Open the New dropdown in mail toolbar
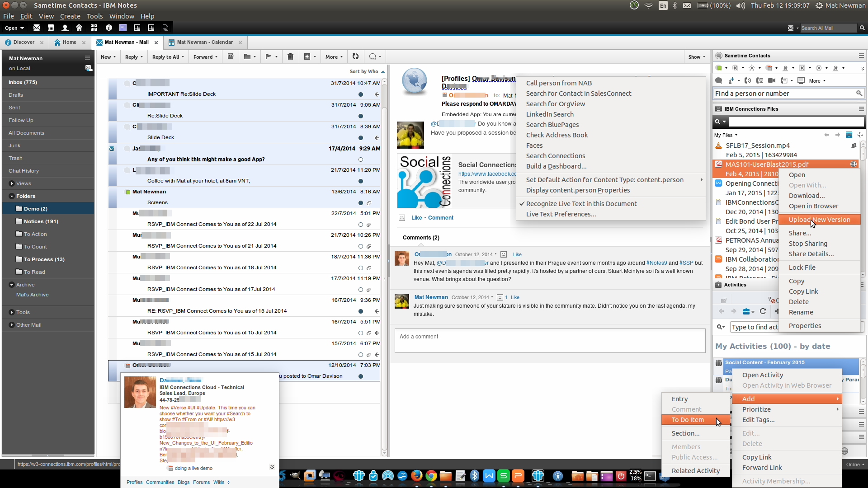Screen dimensions: 868x488 click(x=108, y=57)
